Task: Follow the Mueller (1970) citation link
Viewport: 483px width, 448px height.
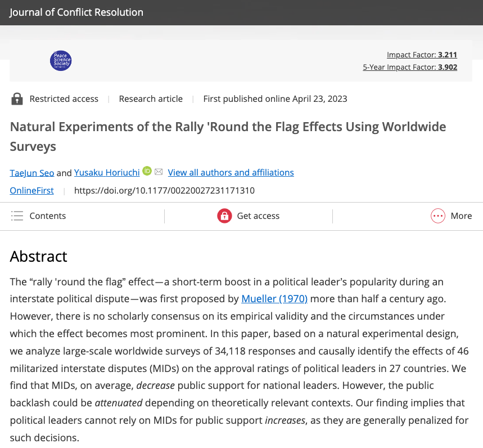Action: 274,299
